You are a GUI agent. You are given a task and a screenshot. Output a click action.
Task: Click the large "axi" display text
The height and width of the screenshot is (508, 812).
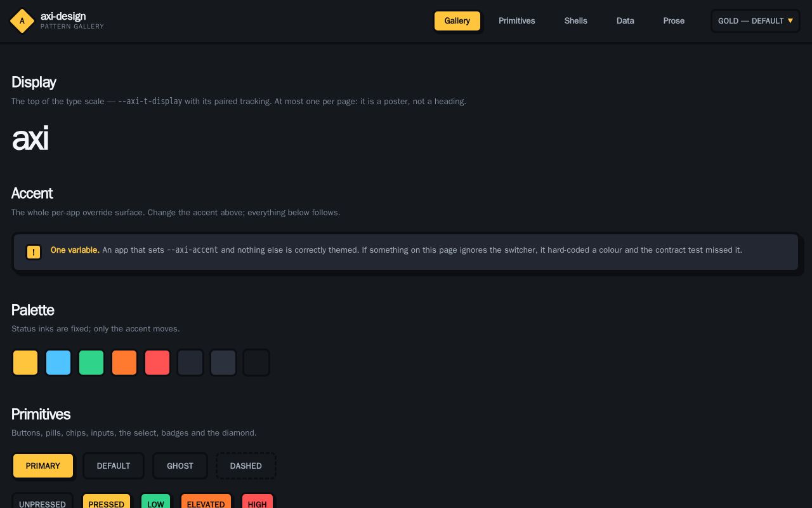(x=30, y=138)
